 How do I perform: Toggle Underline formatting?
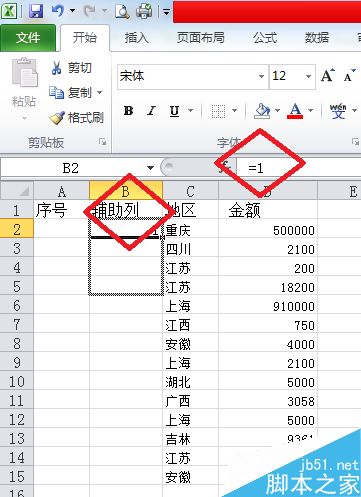click(174, 110)
